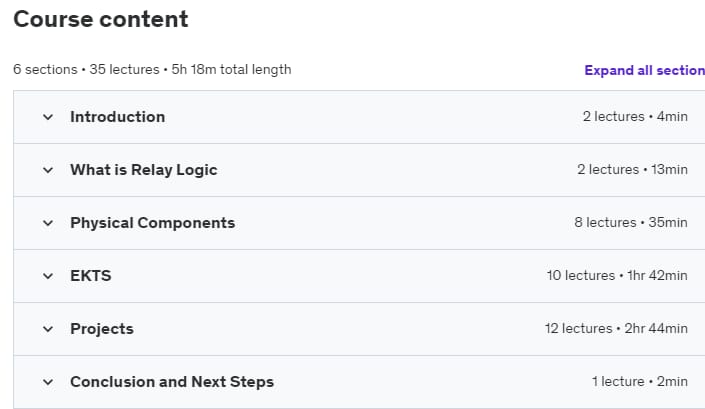Image resolution: width=705 pixels, height=409 pixels.
Task: Click the chevron beside Physical Components
Action: pyautogui.click(x=47, y=223)
